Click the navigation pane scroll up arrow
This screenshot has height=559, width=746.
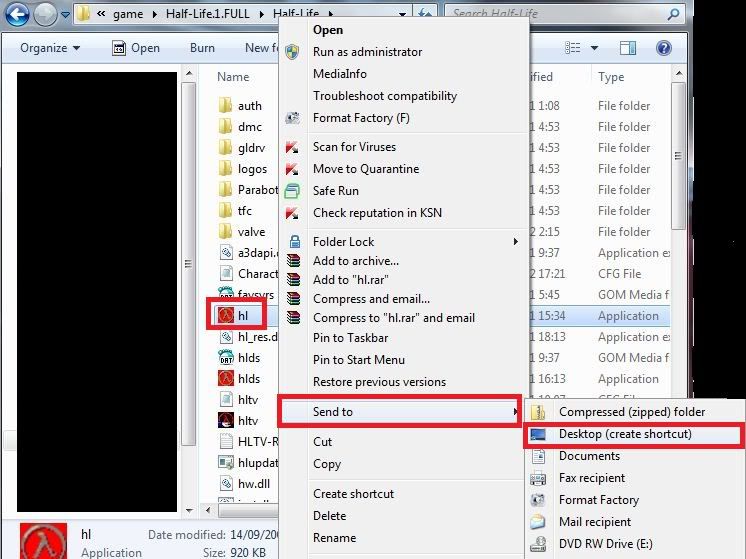click(x=189, y=73)
